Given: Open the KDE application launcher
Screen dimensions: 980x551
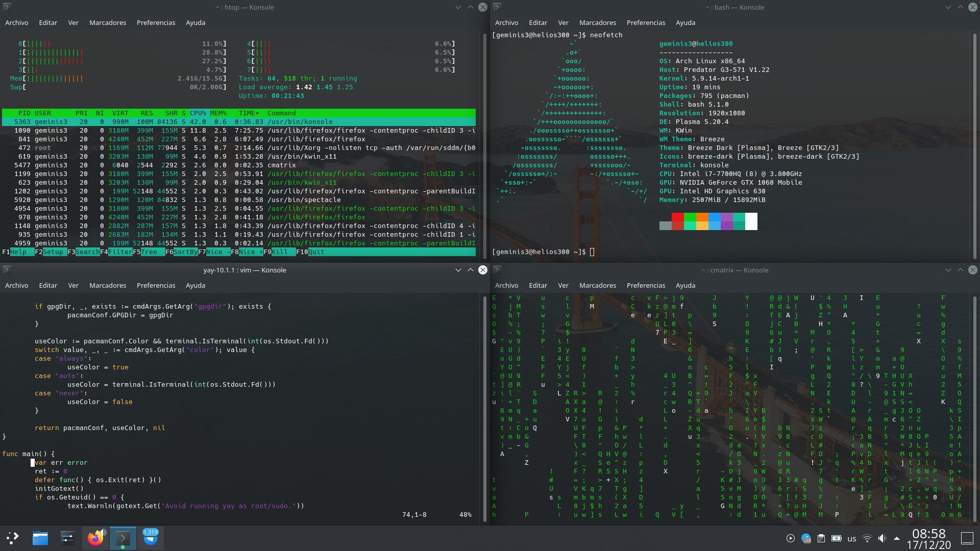Looking at the screenshot, I should coord(13,538).
